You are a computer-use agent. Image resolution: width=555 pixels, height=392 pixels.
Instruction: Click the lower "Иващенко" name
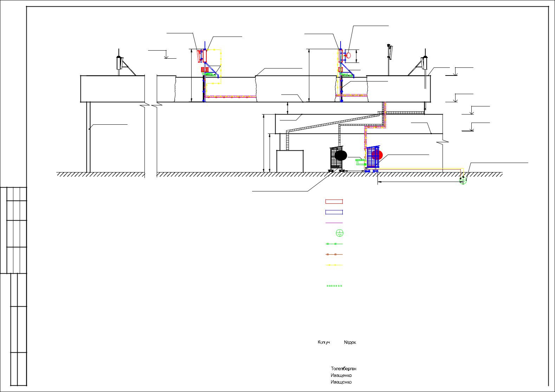point(341,382)
